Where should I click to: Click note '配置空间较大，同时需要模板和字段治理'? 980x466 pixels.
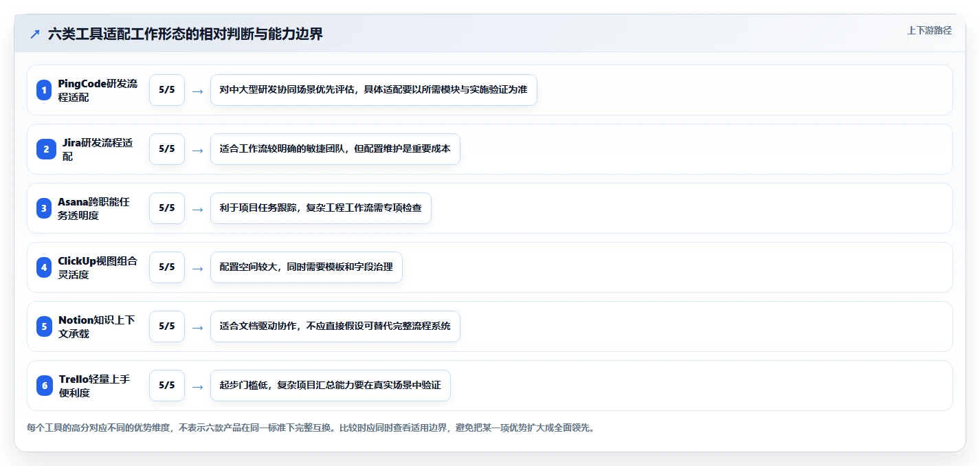(x=307, y=267)
